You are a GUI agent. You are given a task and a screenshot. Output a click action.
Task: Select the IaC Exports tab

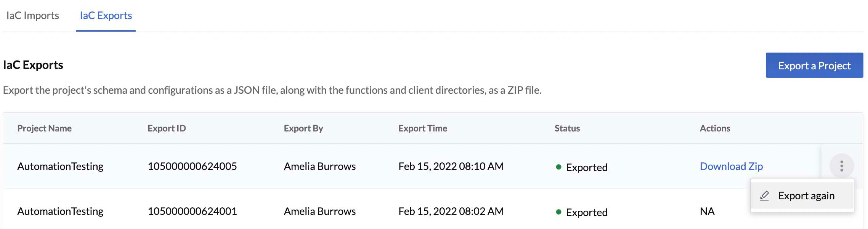tap(106, 16)
